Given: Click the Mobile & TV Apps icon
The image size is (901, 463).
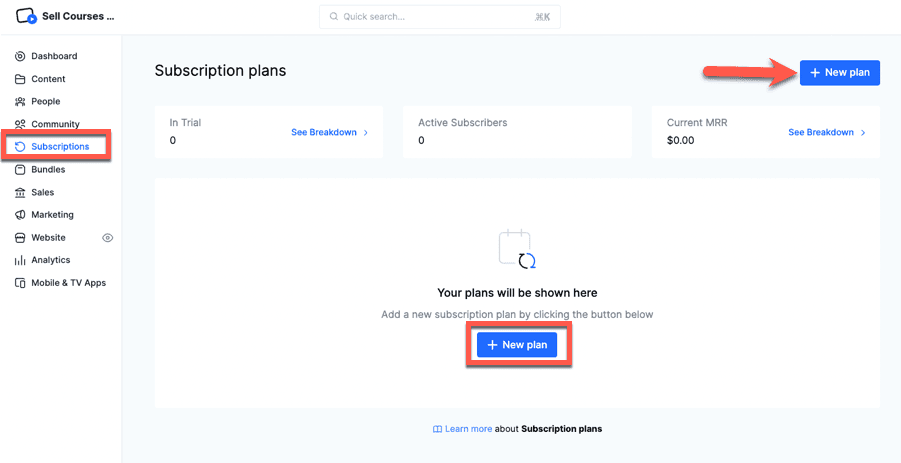Looking at the screenshot, I should [x=21, y=283].
